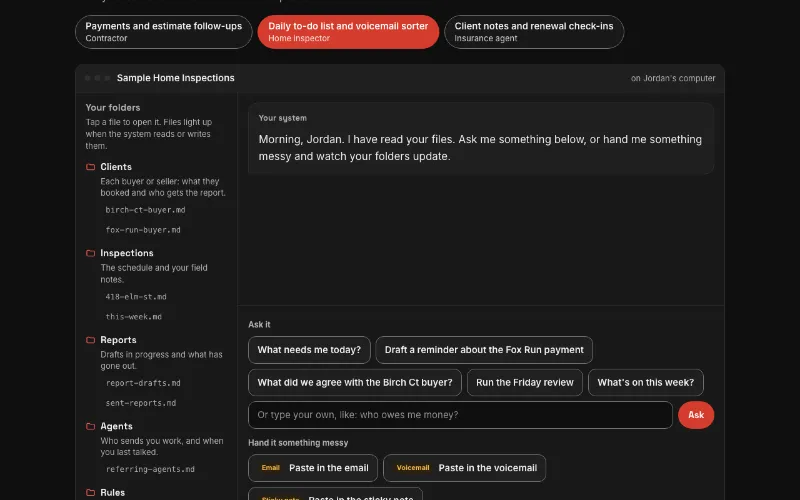The width and height of the screenshot is (800, 500).
Task: Click the 'What's on this week?' button
Action: coord(645,383)
